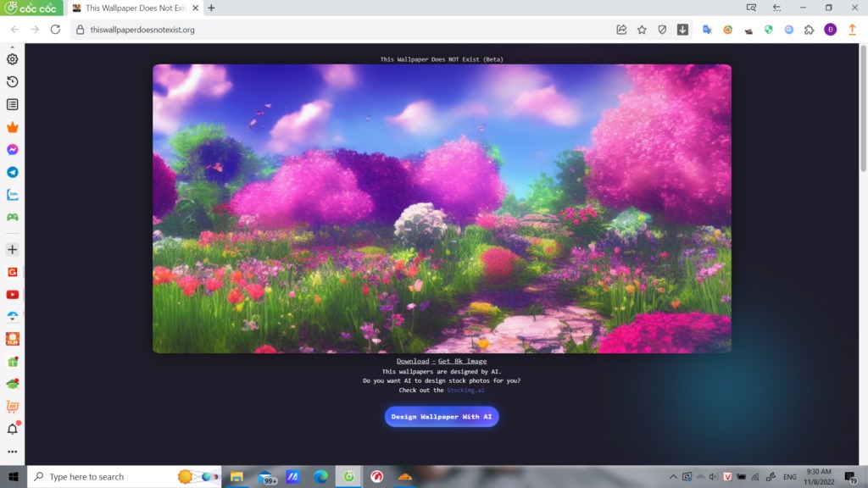Open Telegram from the sidebar
The width and height of the screenshot is (868, 488).
tap(12, 171)
